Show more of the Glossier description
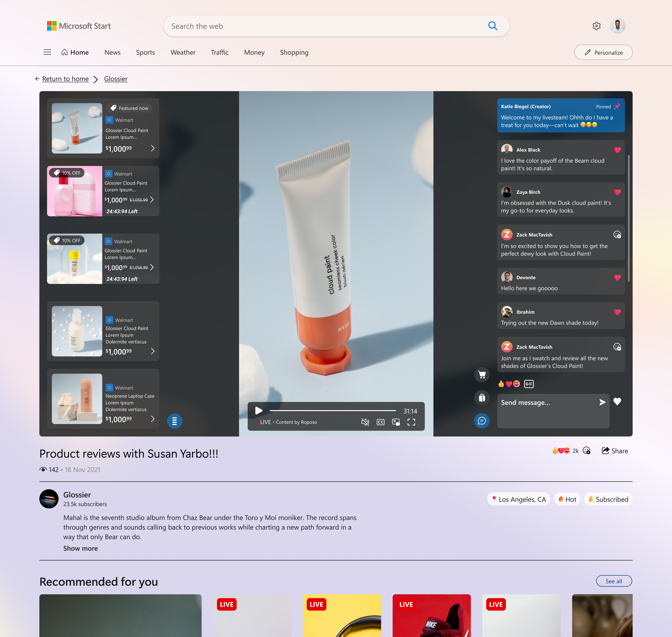 click(x=81, y=548)
